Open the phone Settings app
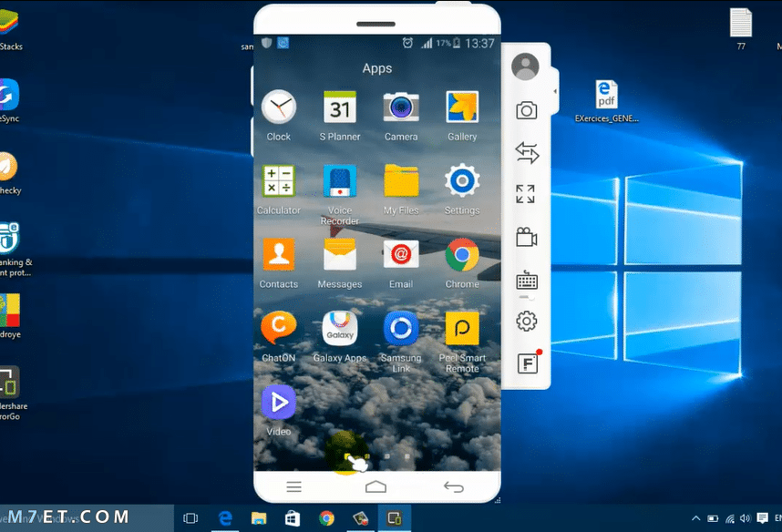The width and height of the screenshot is (782, 532). (x=462, y=180)
